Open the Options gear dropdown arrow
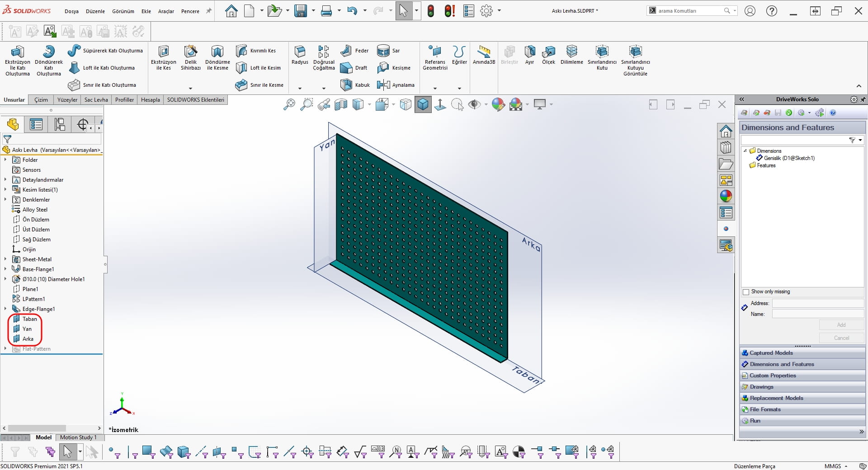The height and width of the screenshot is (470, 868). click(x=499, y=11)
